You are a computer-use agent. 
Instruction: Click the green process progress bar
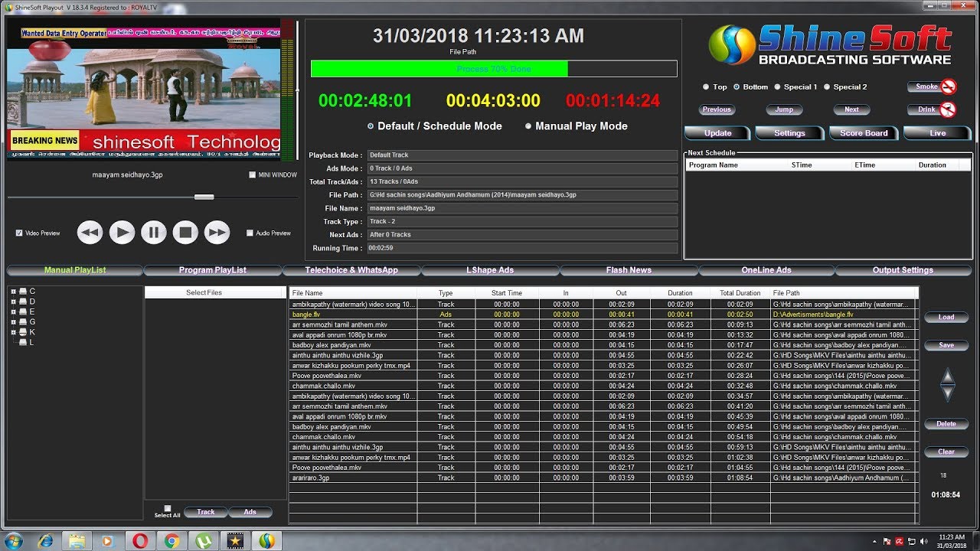pyautogui.click(x=439, y=69)
